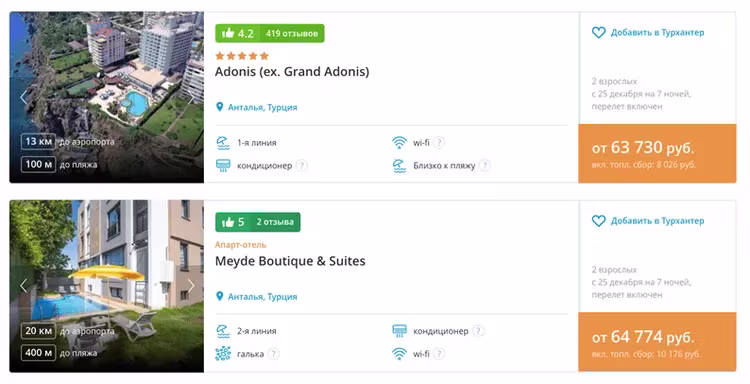The image size is (750, 384).
Task: Click Близко к пляжу text
Action: (444, 165)
